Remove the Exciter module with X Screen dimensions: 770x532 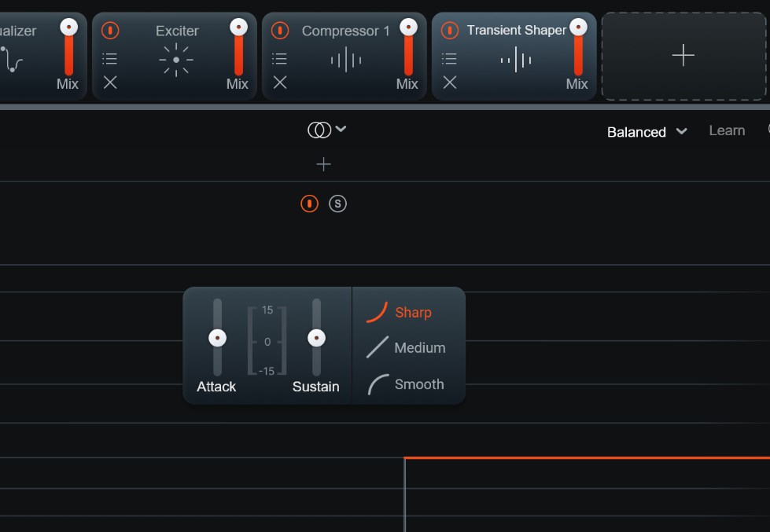110,83
